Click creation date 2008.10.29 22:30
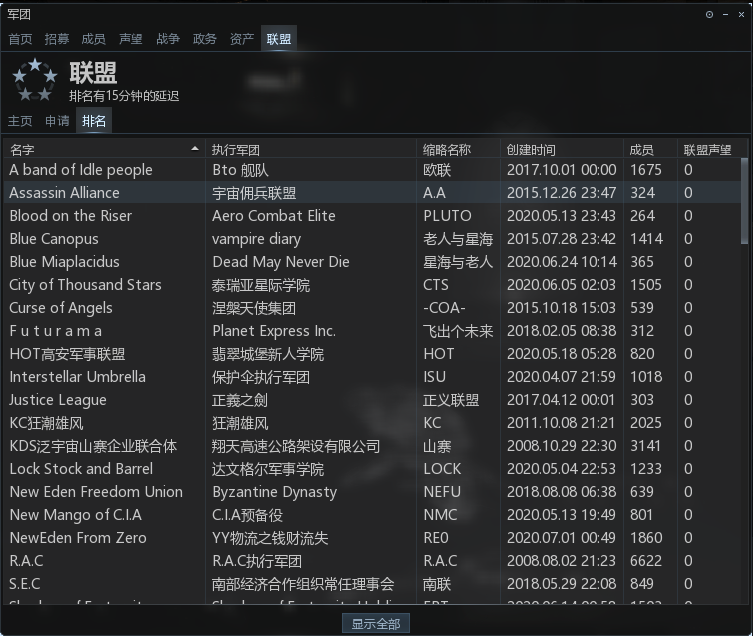 coord(561,446)
